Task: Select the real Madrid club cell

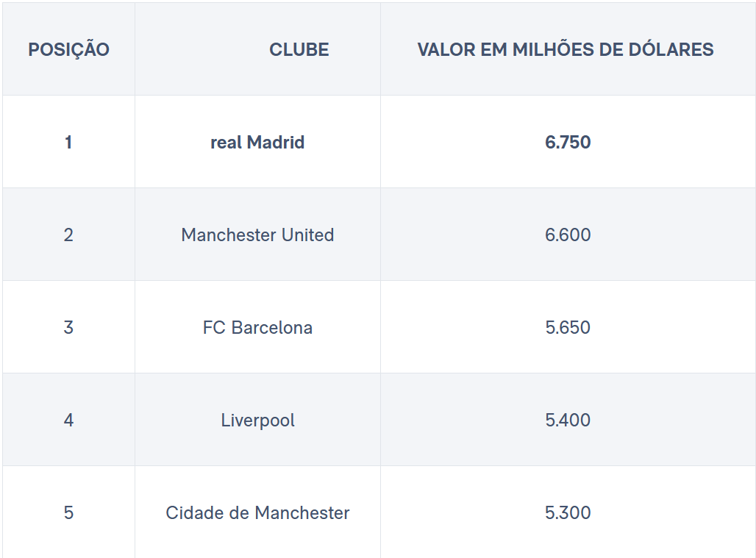Action: (x=258, y=142)
